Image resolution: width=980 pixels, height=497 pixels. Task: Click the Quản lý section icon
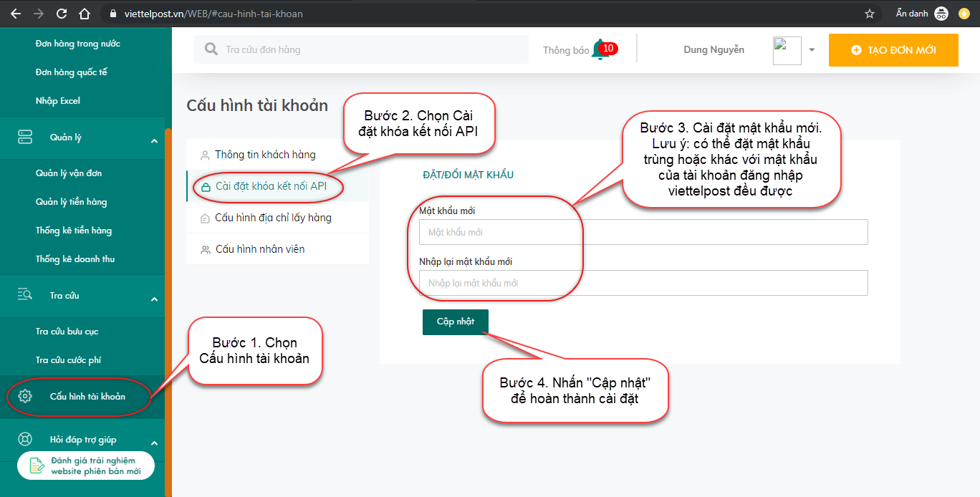point(25,137)
